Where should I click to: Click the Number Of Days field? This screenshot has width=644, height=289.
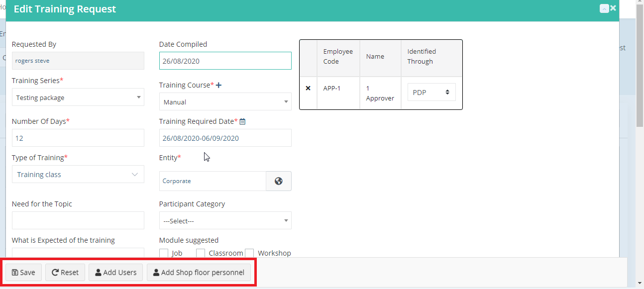78,138
